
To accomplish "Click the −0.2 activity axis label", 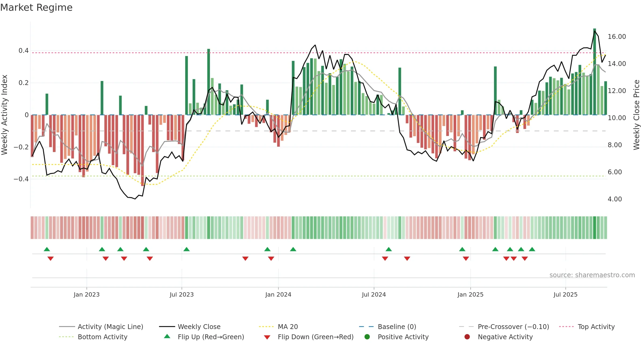I will tap(21, 147).
